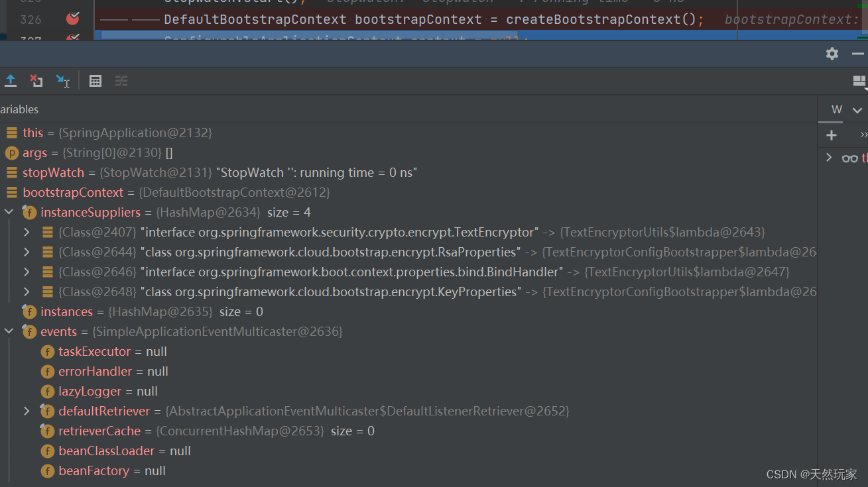Click line number 326 in gutter
The image size is (868, 487).
(x=31, y=19)
